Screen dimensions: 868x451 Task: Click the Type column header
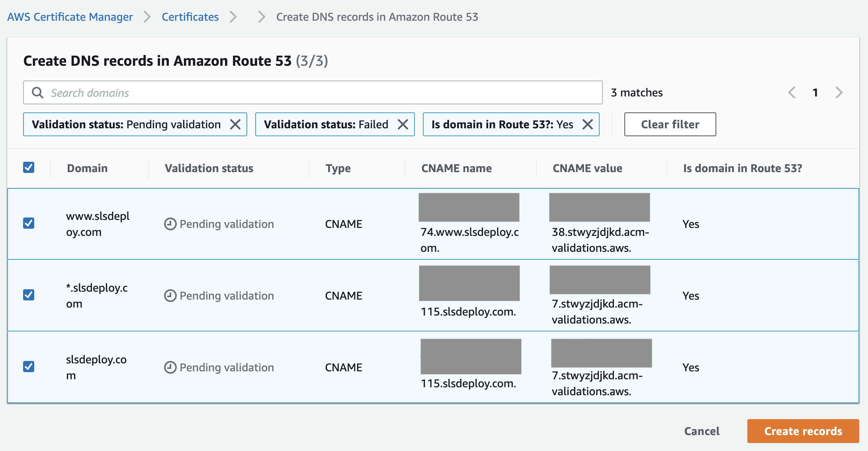338,168
